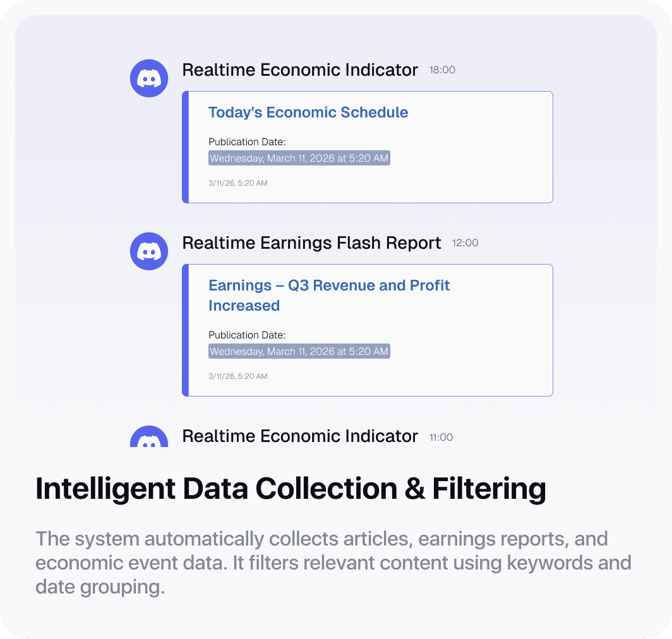
Task: Click Publication Date label in the Earnings card
Action: coord(247,335)
